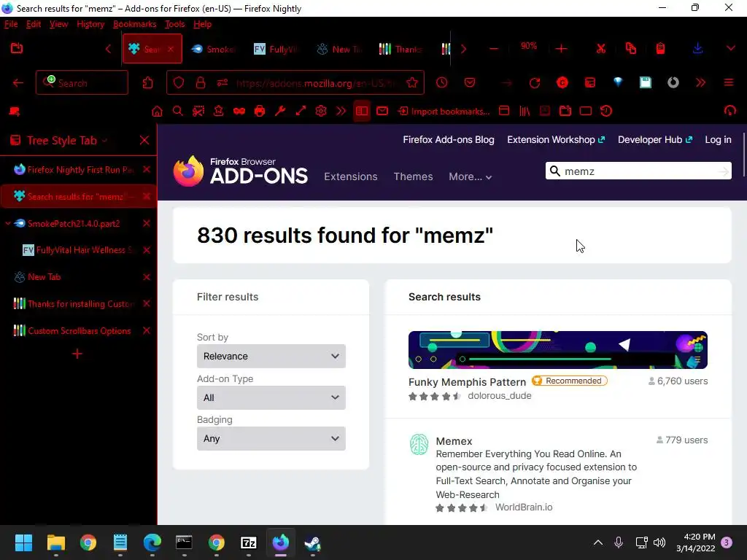
Task: Click the history clock icon right of the URL bar
Action: (x=441, y=83)
